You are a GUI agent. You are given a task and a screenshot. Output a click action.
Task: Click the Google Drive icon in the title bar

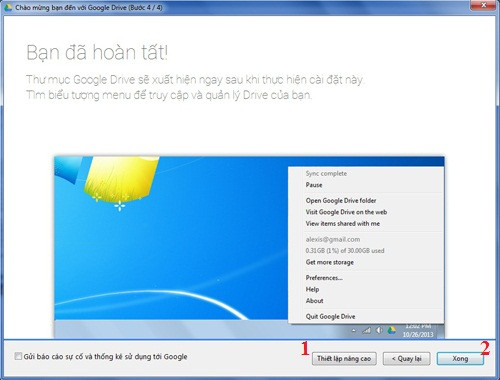(8, 7)
